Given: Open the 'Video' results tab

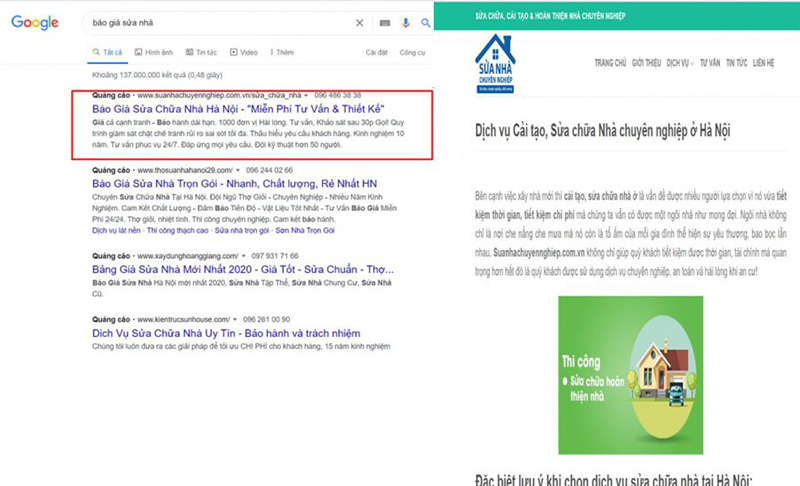Looking at the screenshot, I should [244, 53].
